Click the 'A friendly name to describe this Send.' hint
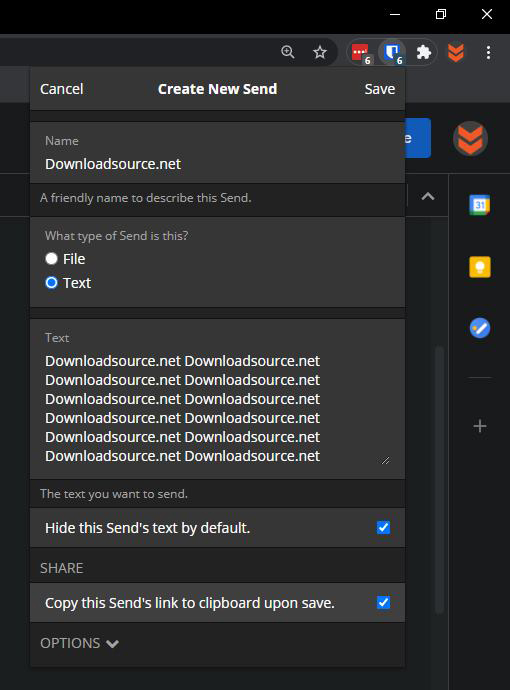The width and height of the screenshot is (510, 690). (x=146, y=198)
